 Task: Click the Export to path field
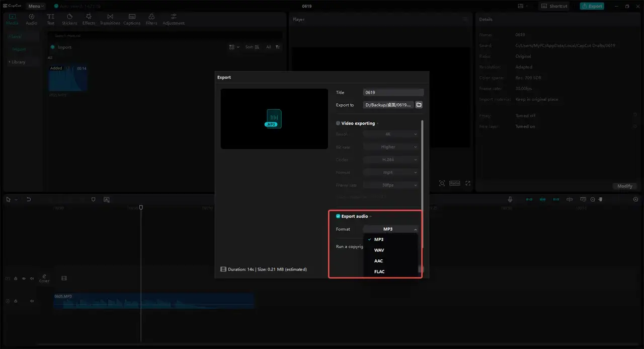(388, 105)
